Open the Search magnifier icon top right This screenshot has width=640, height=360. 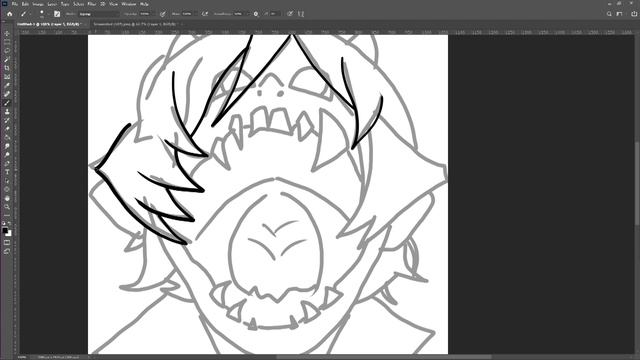[609, 14]
